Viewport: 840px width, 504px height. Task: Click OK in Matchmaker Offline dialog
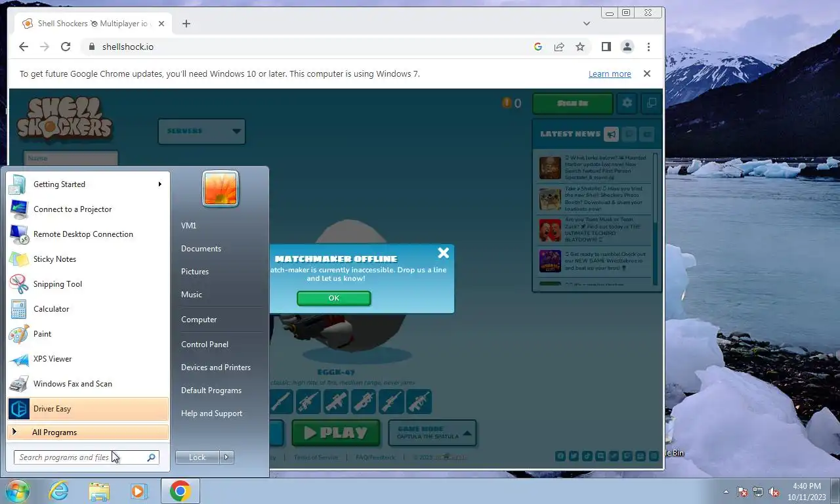coord(334,298)
